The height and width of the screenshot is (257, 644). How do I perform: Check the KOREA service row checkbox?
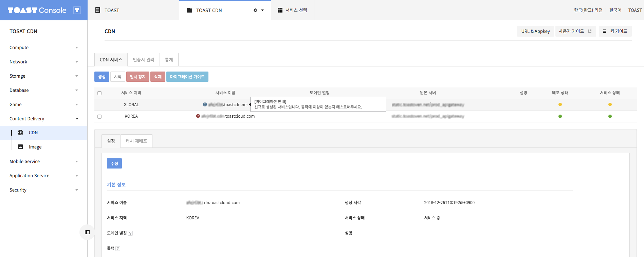pos(99,116)
